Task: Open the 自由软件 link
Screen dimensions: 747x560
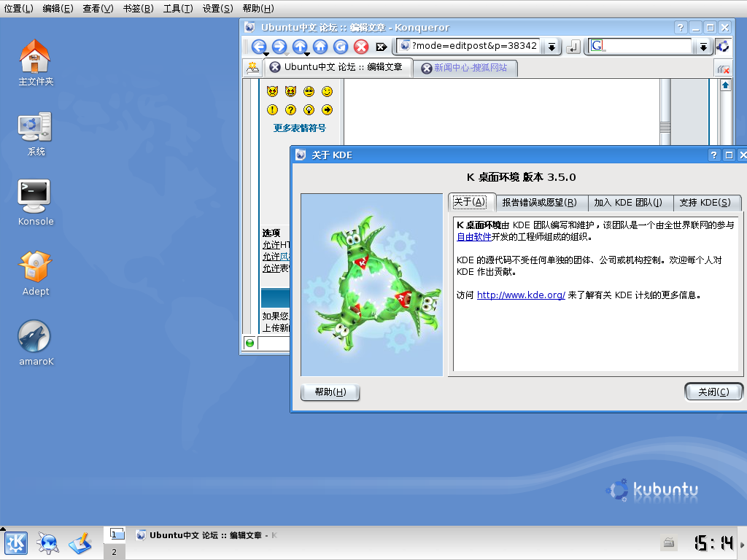Action: click(474, 237)
